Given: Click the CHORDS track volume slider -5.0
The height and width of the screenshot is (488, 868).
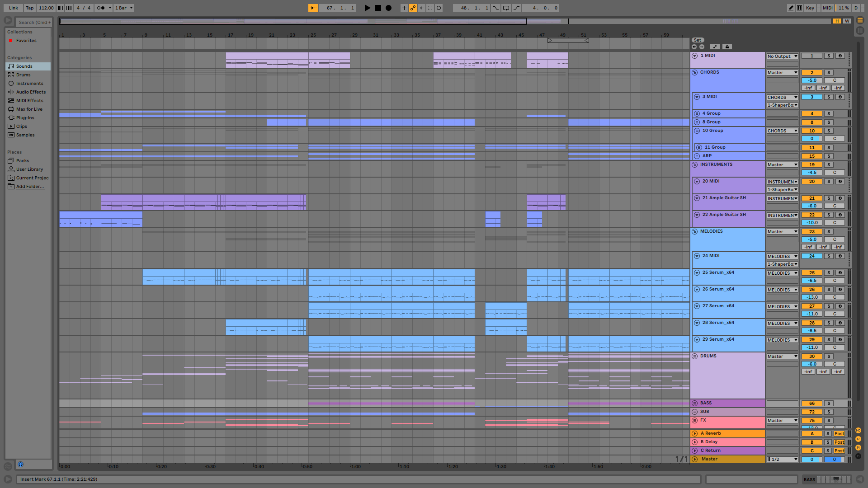Looking at the screenshot, I should [811, 80].
